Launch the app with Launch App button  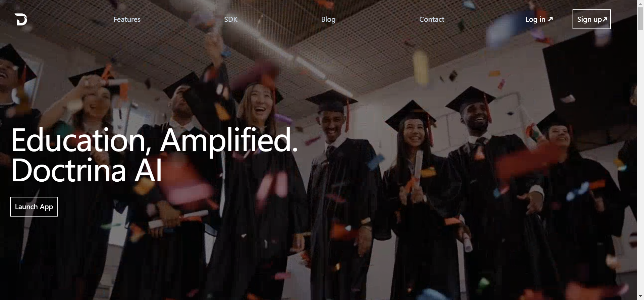point(34,206)
